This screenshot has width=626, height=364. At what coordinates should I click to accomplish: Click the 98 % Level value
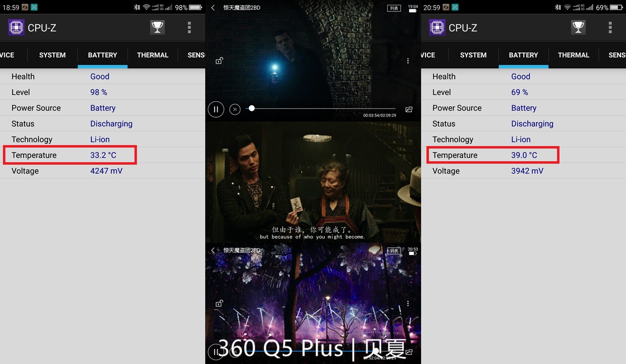click(99, 92)
